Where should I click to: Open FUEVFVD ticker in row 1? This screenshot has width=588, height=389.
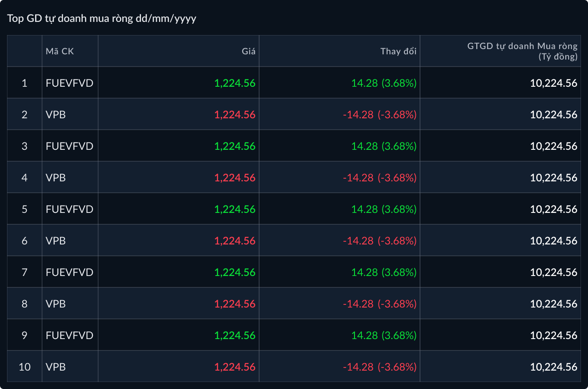point(69,83)
